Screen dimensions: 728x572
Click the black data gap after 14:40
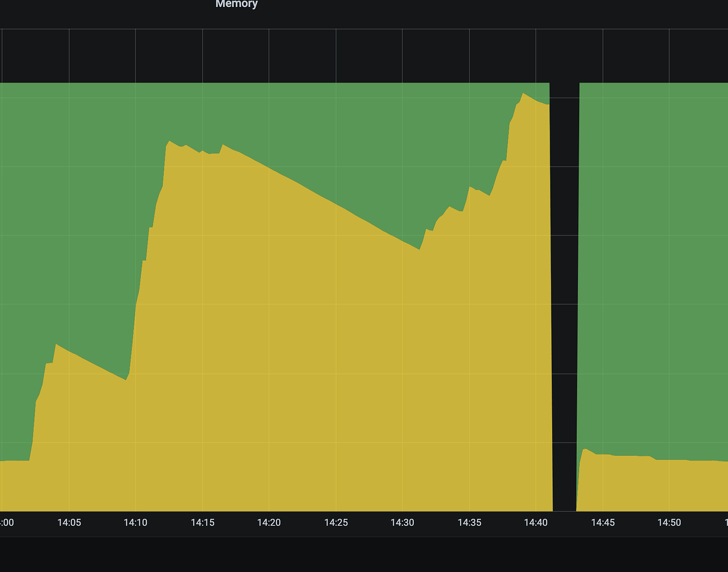click(x=565, y=297)
